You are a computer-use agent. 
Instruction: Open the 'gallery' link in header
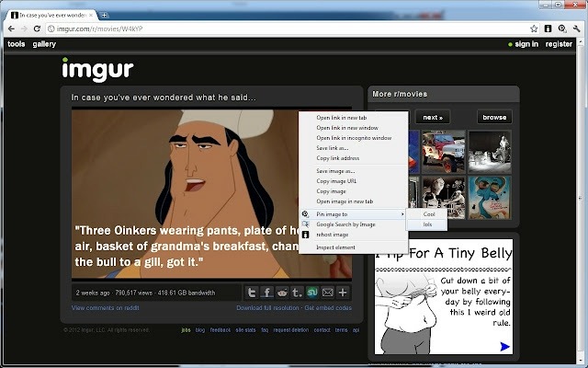tap(44, 44)
